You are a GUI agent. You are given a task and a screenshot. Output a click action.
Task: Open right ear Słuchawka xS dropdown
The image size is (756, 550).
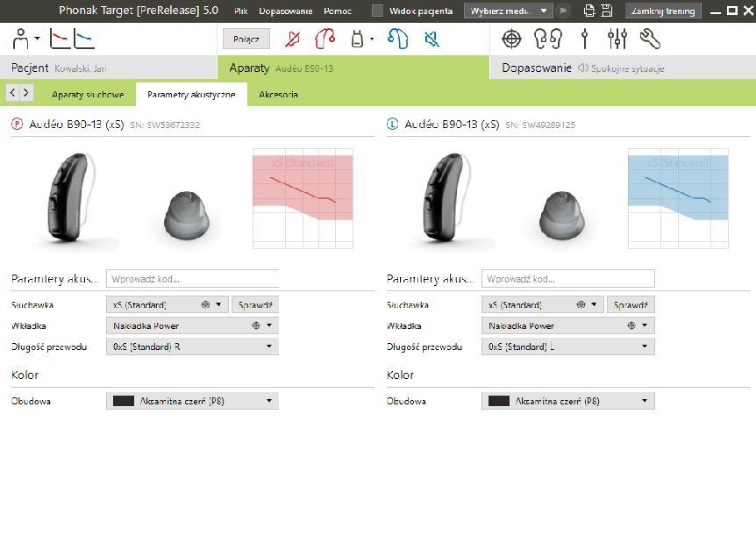click(167, 304)
